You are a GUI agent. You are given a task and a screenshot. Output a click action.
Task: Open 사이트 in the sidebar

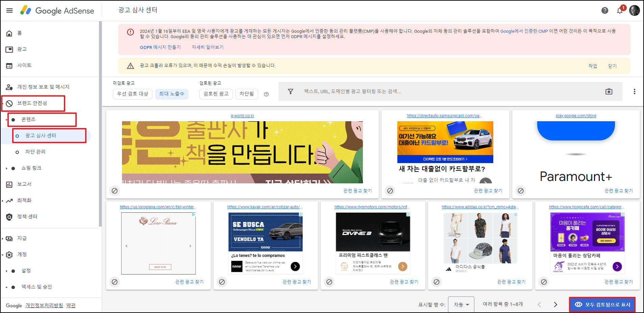point(24,66)
